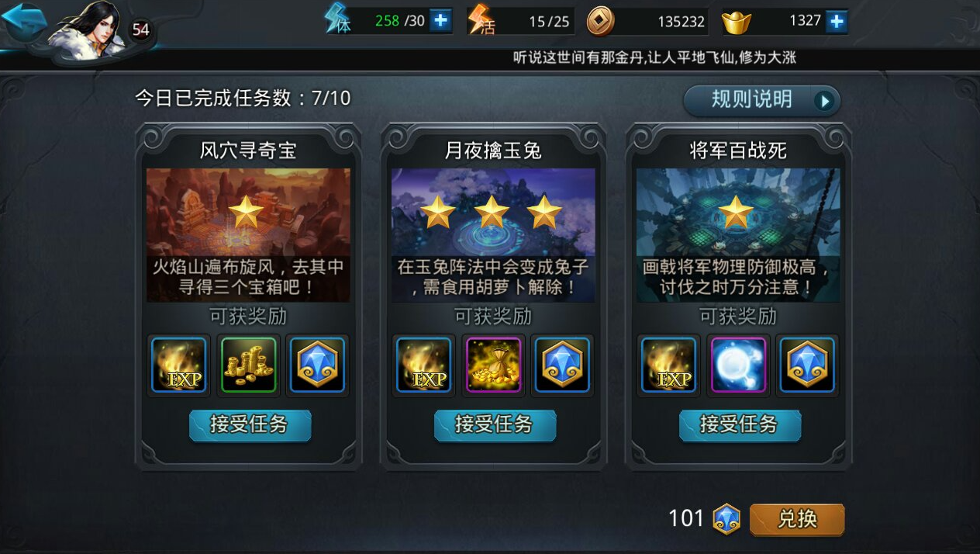Image resolution: width=980 pixels, height=554 pixels.
Task: Tap the gold ingot currency icon
Action: tap(737, 23)
